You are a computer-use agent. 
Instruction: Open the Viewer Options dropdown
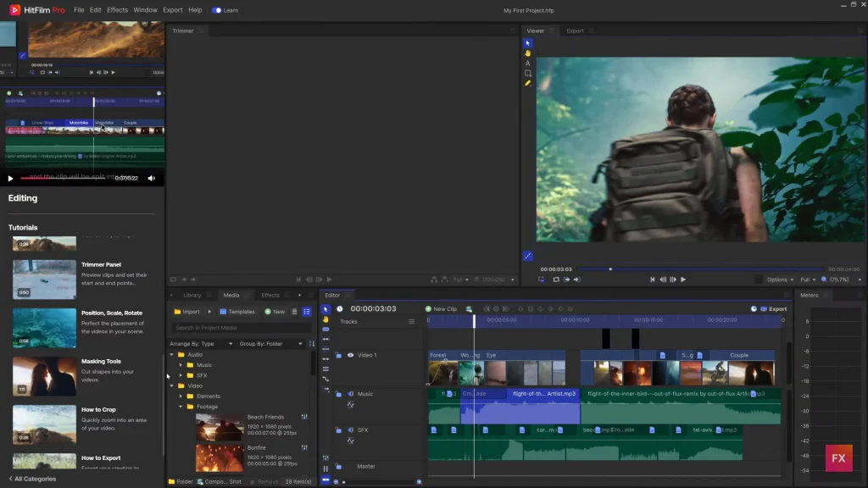coord(780,280)
